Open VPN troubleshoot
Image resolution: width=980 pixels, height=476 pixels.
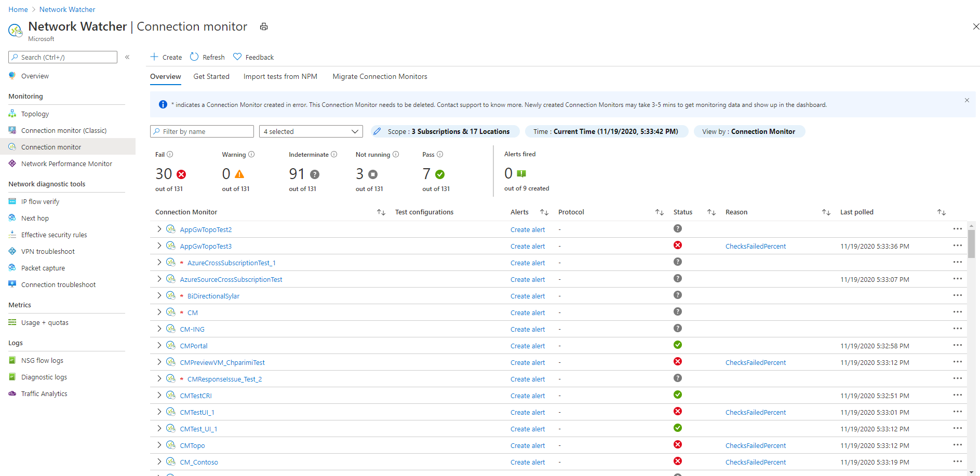47,251
